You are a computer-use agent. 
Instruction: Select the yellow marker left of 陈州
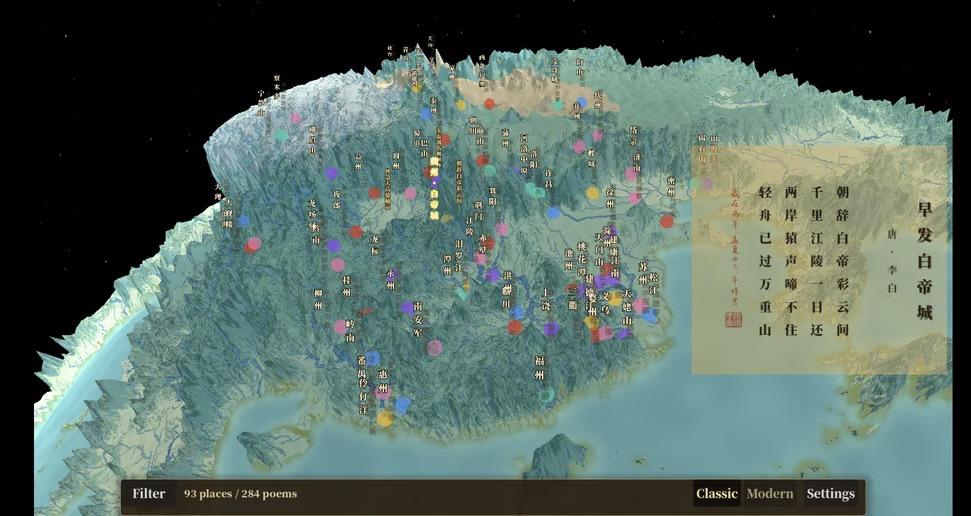click(593, 193)
